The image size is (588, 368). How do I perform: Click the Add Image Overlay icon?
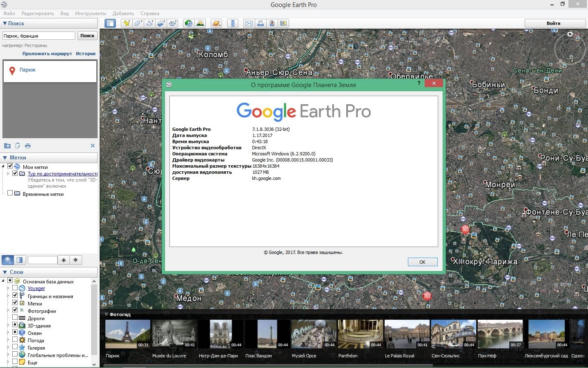[x=161, y=23]
